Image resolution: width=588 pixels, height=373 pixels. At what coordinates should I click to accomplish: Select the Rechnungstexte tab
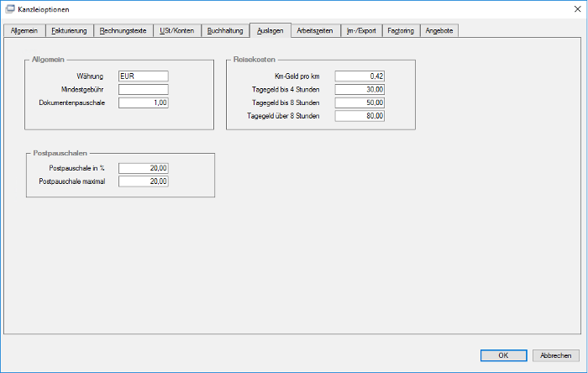pyautogui.click(x=123, y=31)
